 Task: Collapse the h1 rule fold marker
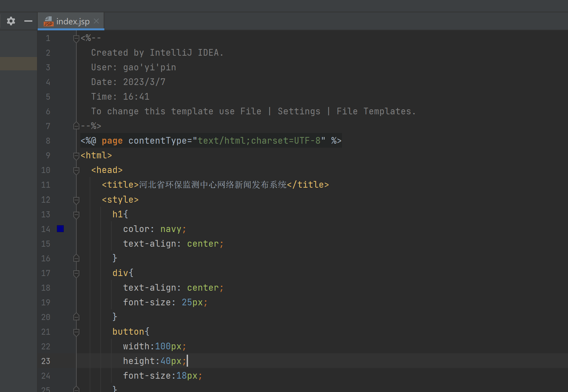(76, 214)
